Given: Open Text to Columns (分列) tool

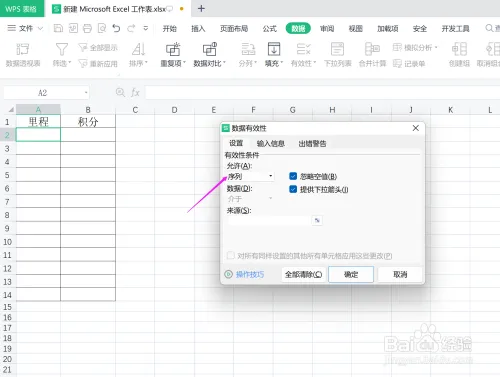Looking at the screenshot, I should pos(248,55).
